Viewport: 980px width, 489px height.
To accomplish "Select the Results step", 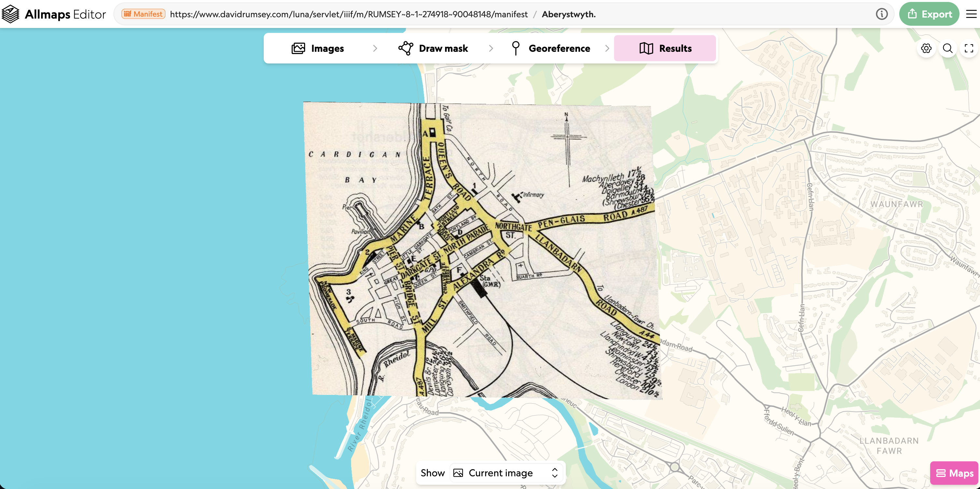I will point(665,48).
